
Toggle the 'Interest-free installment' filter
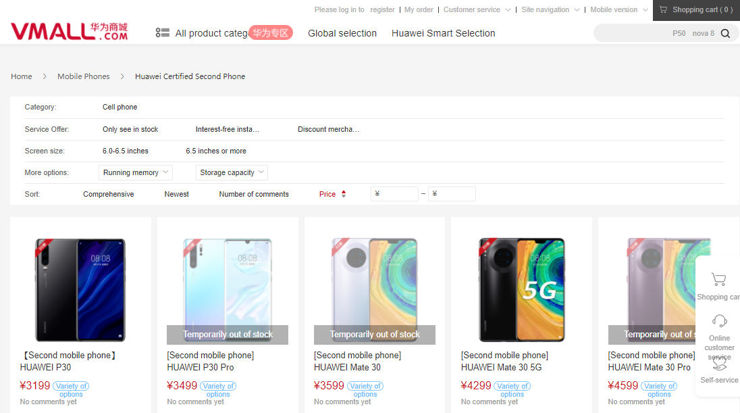tap(227, 129)
